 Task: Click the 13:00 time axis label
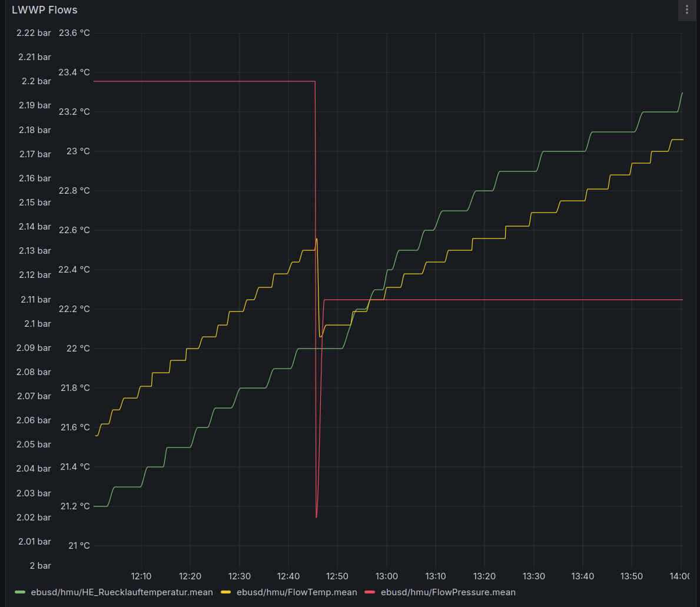point(386,576)
